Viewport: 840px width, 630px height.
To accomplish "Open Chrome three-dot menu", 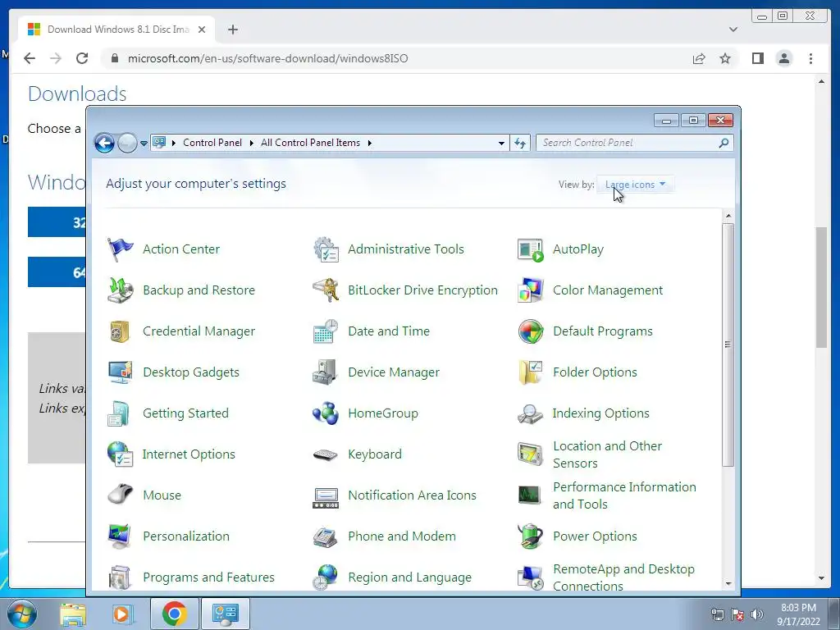I will [810, 58].
